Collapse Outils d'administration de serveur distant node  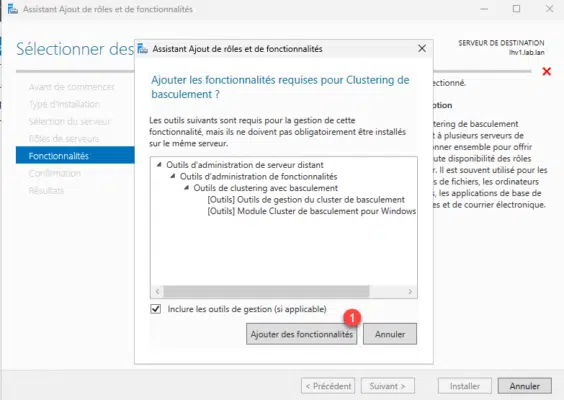(159, 165)
